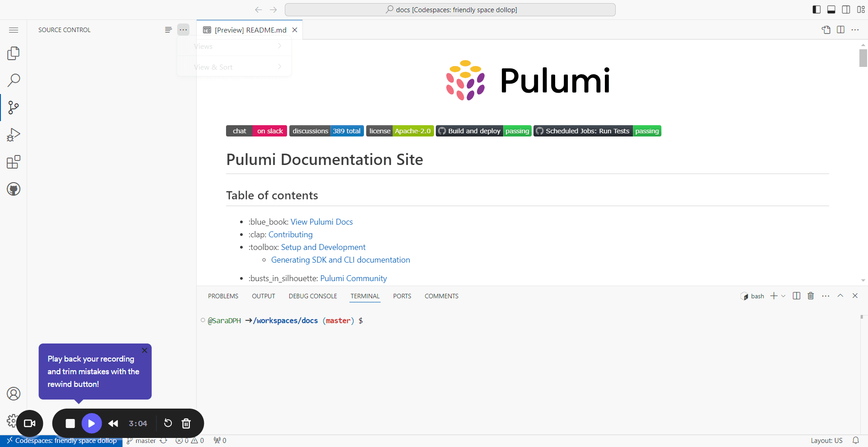
Task: Create a new terminal with plus icon
Action: point(774,296)
